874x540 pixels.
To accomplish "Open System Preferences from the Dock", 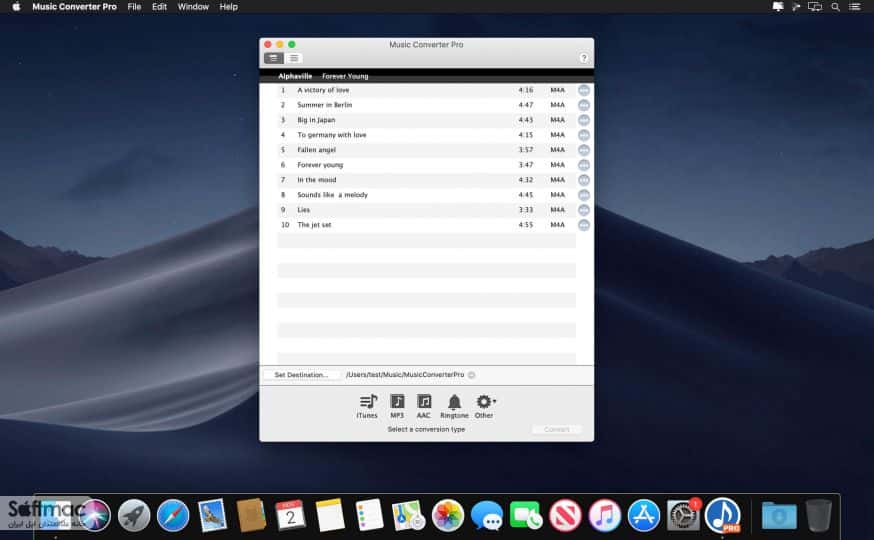I will click(x=683, y=515).
